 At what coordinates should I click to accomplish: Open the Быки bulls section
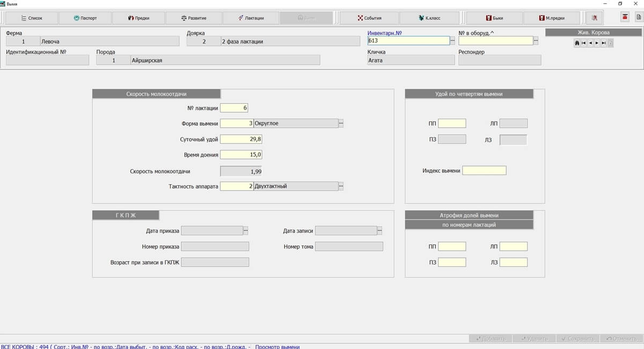coord(494,18)
